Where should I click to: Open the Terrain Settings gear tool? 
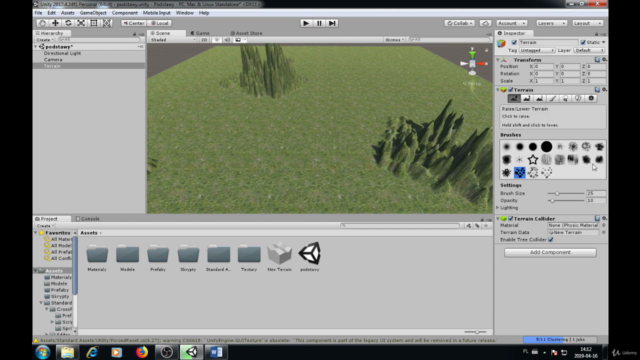click(591, 98)
